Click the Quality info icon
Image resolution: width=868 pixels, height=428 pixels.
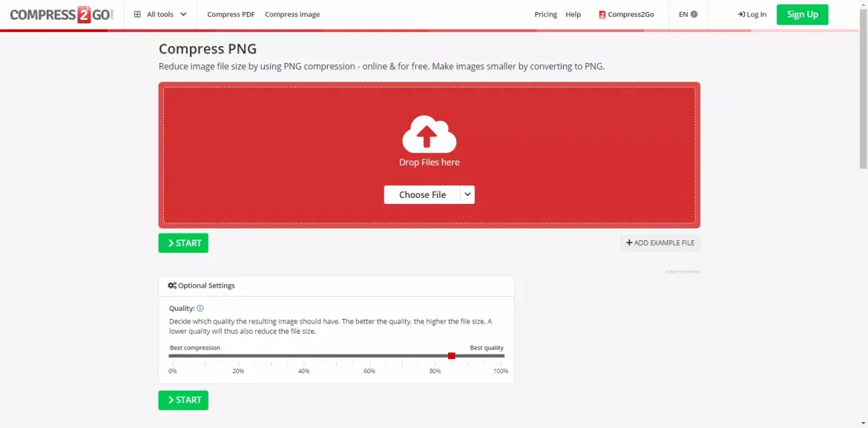pyautogui.click(x=200, y=308)
